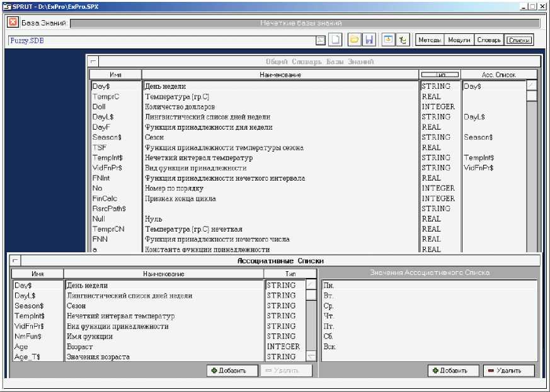Viewport: 550px width, 392px height.
Task: Click the new file icon in toolbar
Action: pos(337,40)
